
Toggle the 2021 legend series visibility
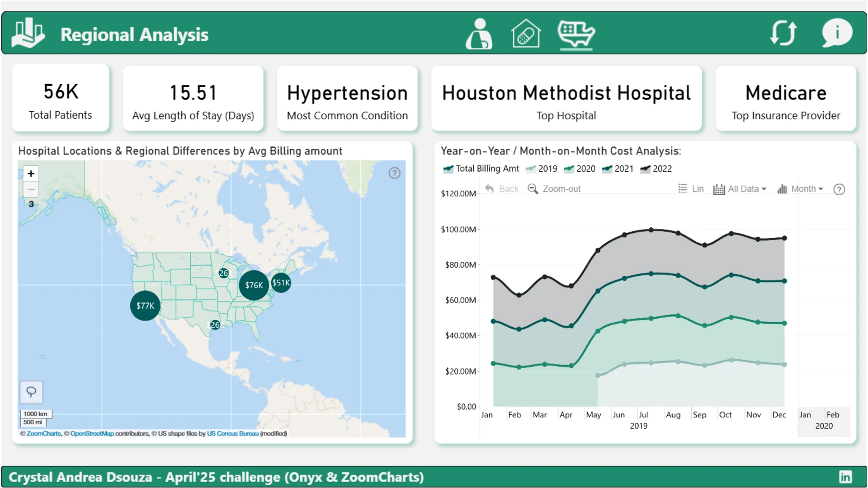pyautogui.click(x=618, y=169)
